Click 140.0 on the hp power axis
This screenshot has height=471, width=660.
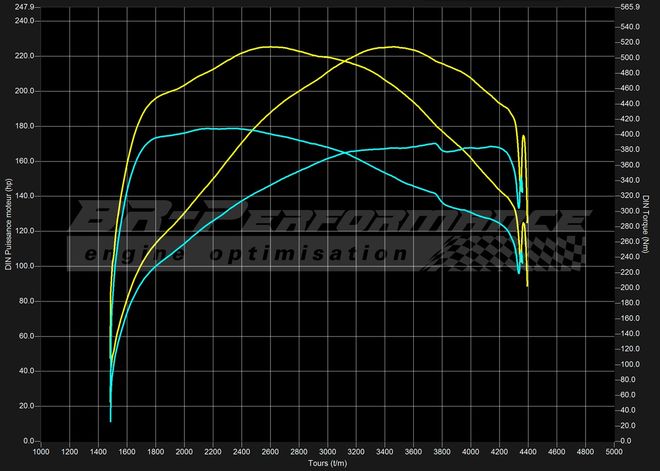click(x=27, y=196)
